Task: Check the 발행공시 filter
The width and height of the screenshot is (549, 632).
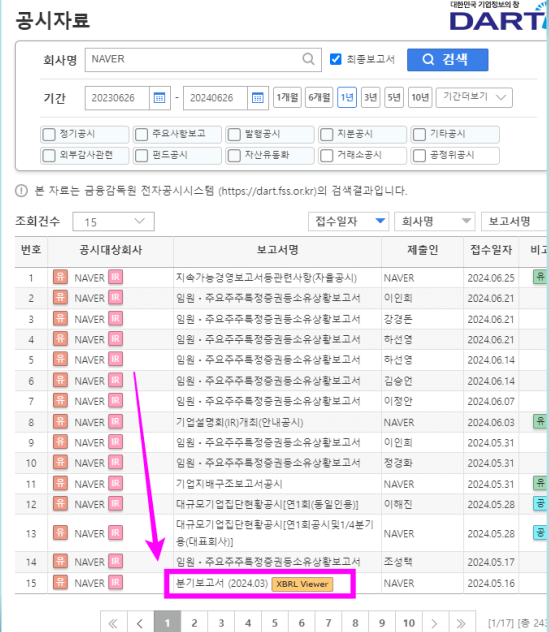Action: (234, 134)
